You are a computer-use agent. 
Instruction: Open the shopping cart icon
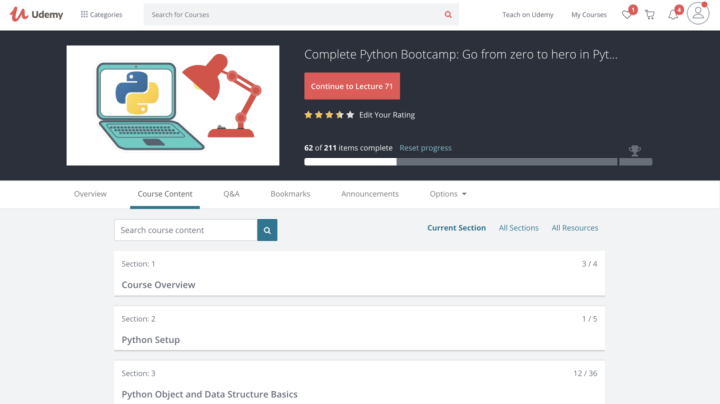(x=650, y=15)
